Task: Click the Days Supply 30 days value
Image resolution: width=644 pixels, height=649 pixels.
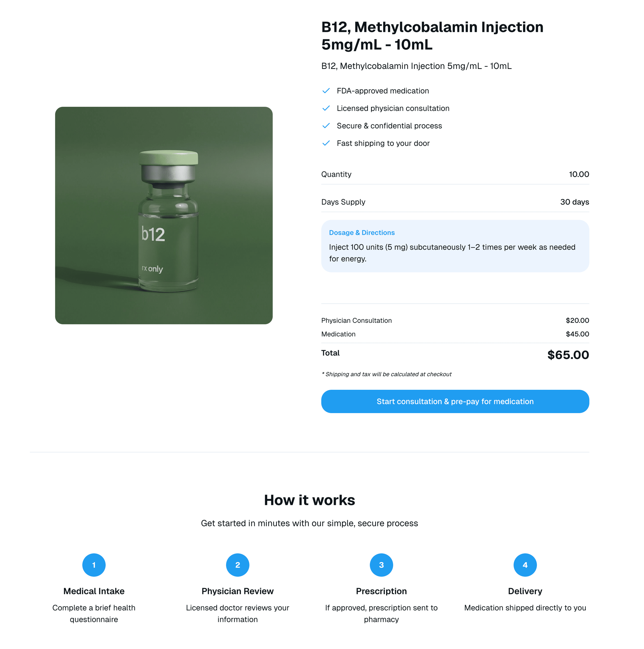Action: coord(575,202)
